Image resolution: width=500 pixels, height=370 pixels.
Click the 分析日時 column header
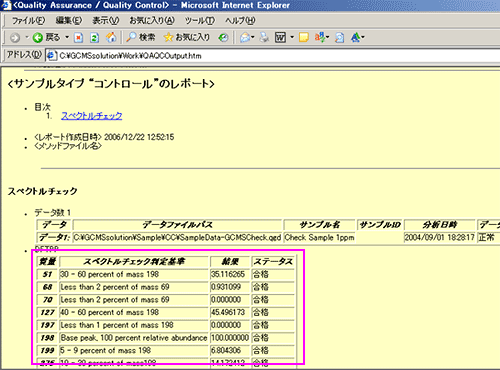[439, 225]
